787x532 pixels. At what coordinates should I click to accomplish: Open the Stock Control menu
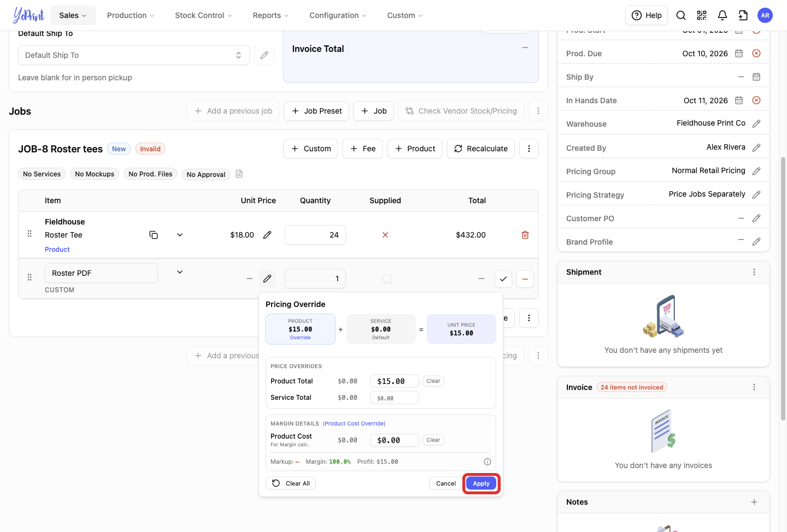pyautogui.click(x=203, y=15)
